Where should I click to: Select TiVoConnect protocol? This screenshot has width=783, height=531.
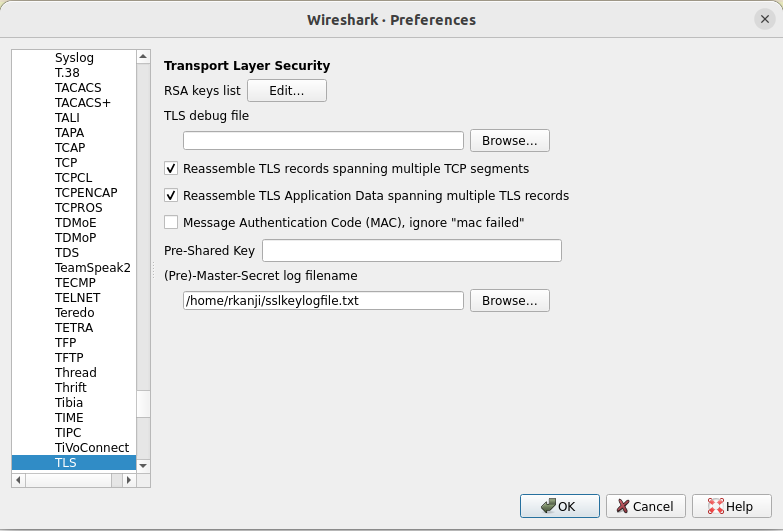(x=74, y=447)
